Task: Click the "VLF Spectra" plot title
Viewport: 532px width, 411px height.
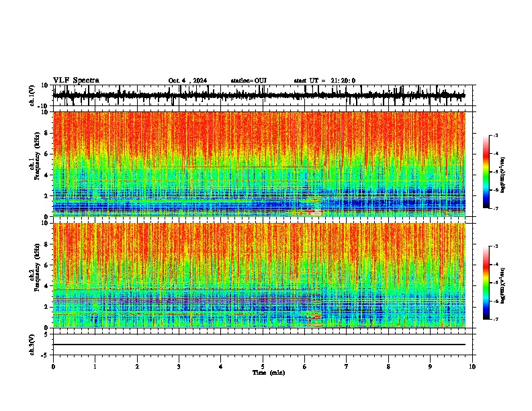Action: coord(76,81)
